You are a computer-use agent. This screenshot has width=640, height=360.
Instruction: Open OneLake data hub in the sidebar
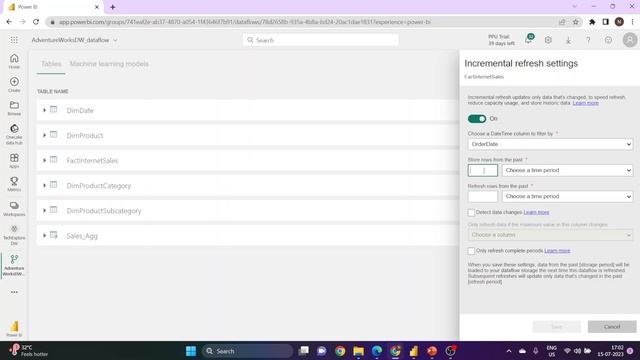14,134
